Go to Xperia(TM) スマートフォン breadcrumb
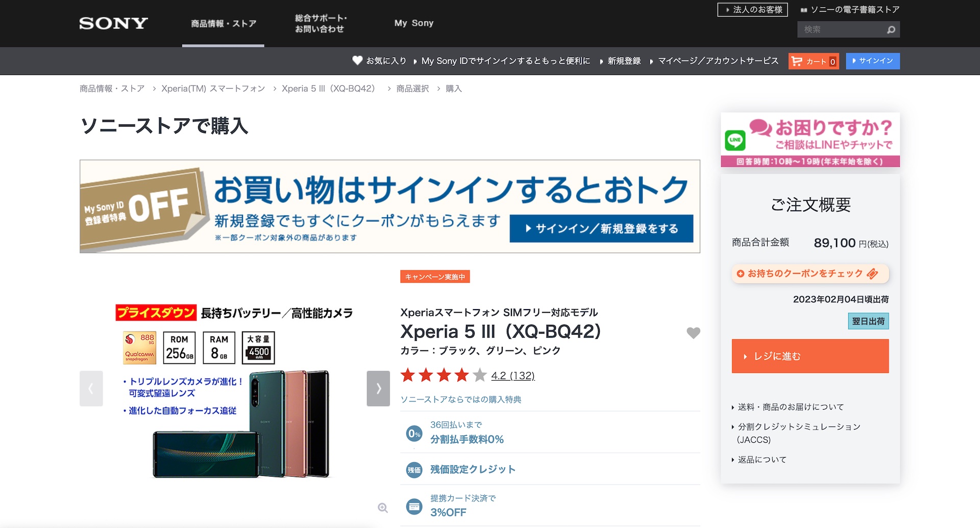 pyautogui.click(x=213, y=88)
